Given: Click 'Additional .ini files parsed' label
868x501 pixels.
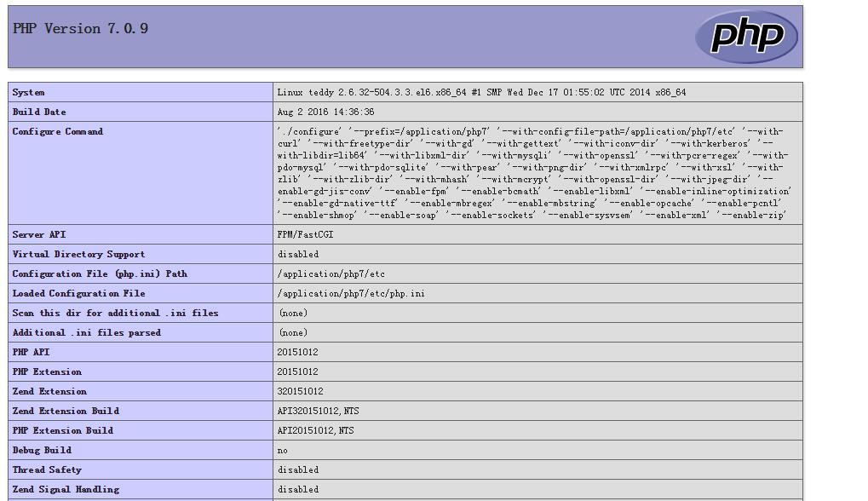Looking at the screenshot, I should pos(86,332).
